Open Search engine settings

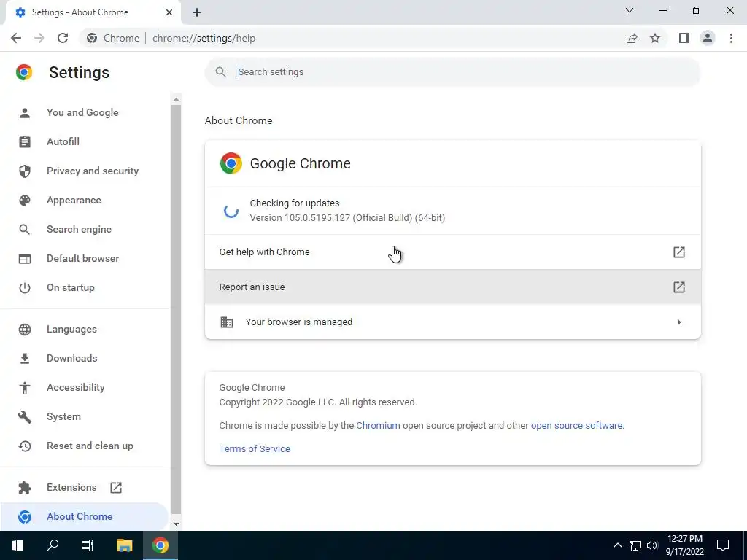tap(85, 230)
